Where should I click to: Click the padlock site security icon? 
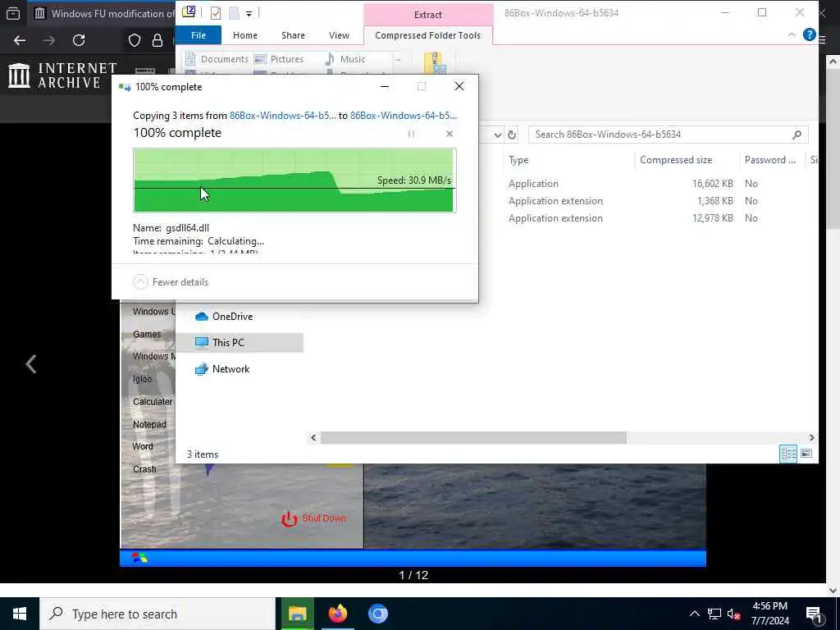click(157, 40)
